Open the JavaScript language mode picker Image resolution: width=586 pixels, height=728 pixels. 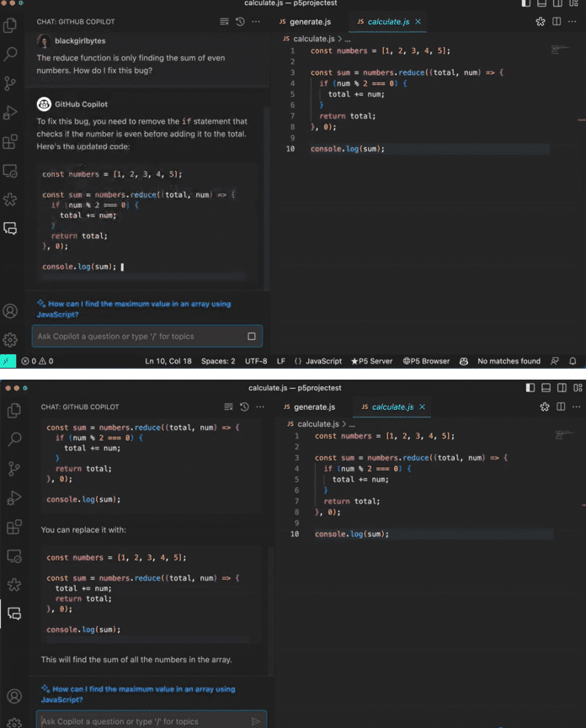click(x=318, y=361)
